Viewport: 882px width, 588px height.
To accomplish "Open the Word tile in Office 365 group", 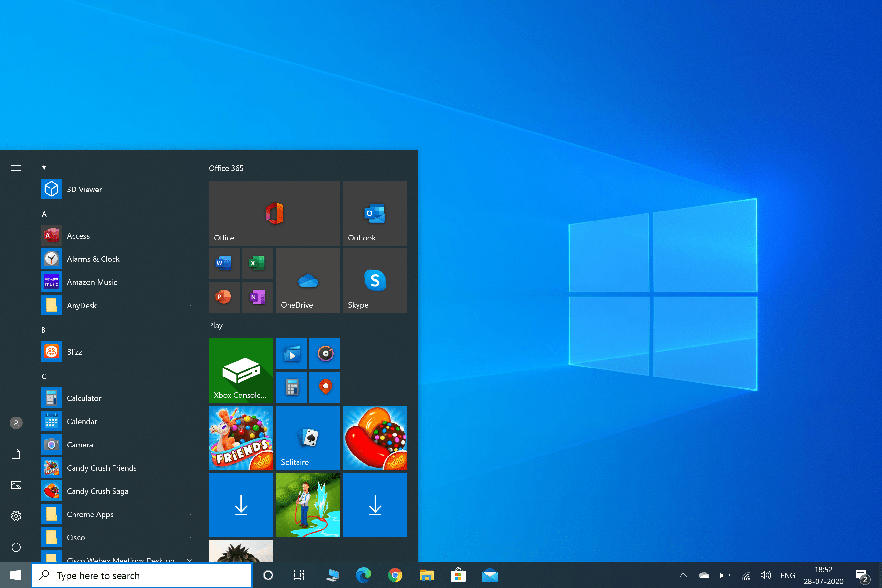I will tap(224, 263).
